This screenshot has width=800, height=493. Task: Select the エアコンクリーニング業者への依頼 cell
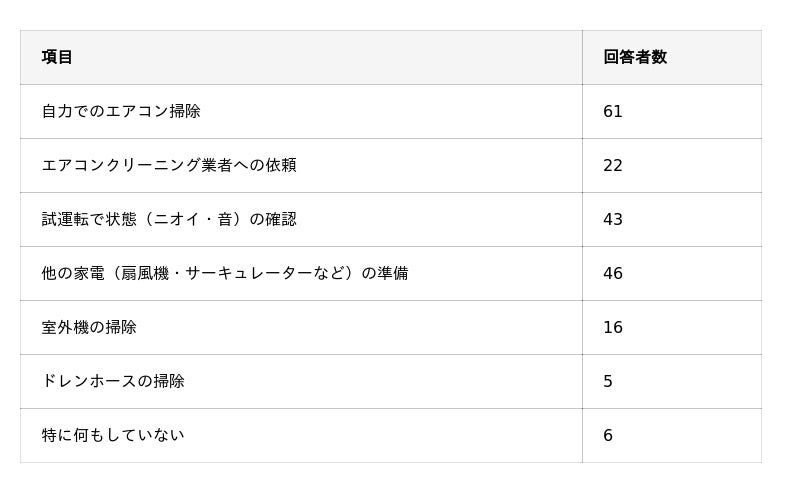(x=169, y=165)
